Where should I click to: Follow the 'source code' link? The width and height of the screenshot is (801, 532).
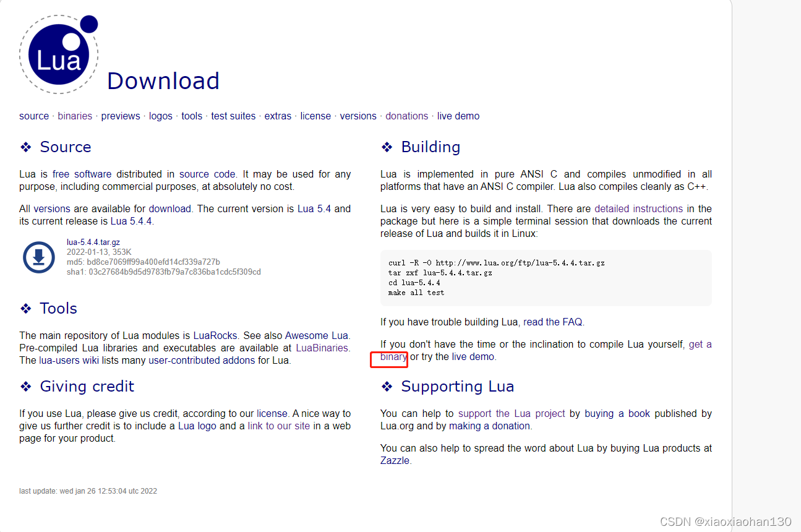tap(207, 174)
